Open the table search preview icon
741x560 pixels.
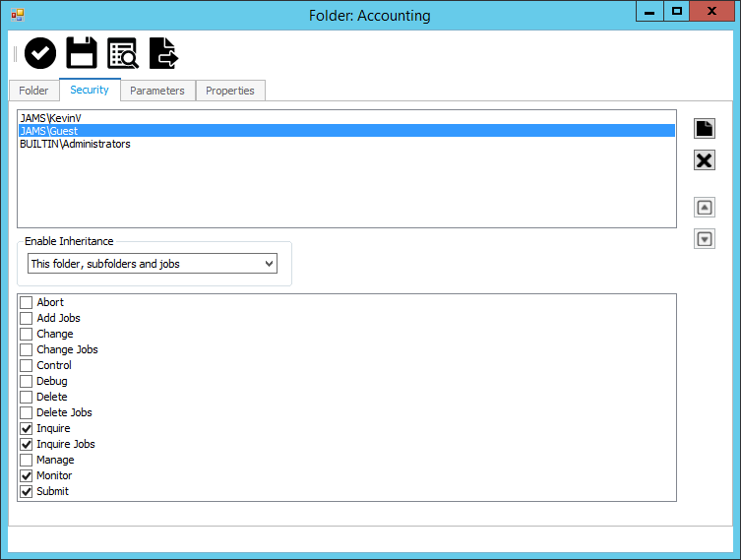(123, 53)
